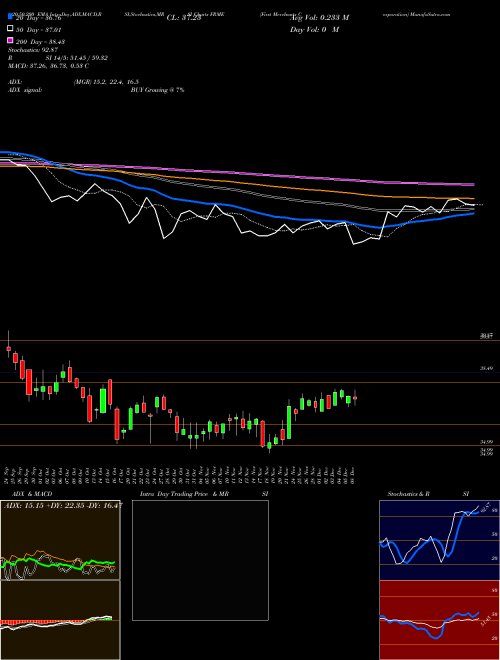Click the ADX '(MGR) 15.2, 22.4, 16.5' values
Viewport: 500px width, 660px height.
tap(106, 82)
